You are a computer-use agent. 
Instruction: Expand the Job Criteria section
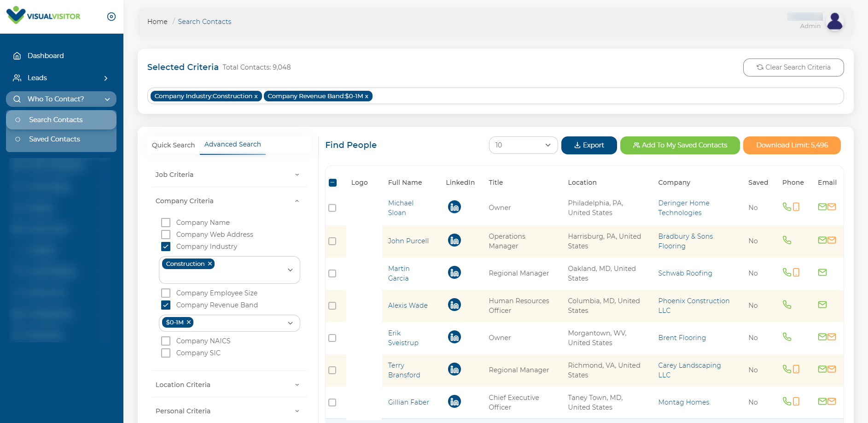pyautogui.click(x=229, y=175)
